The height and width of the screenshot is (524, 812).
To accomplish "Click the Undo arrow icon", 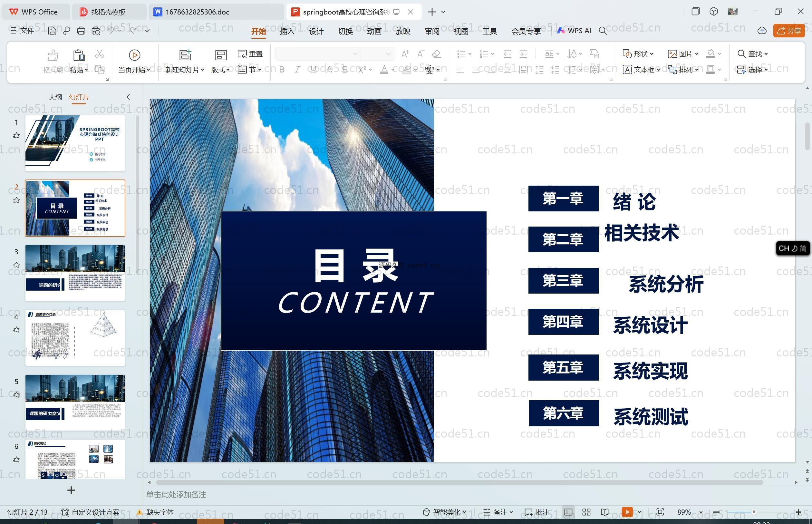I will 111,31.
